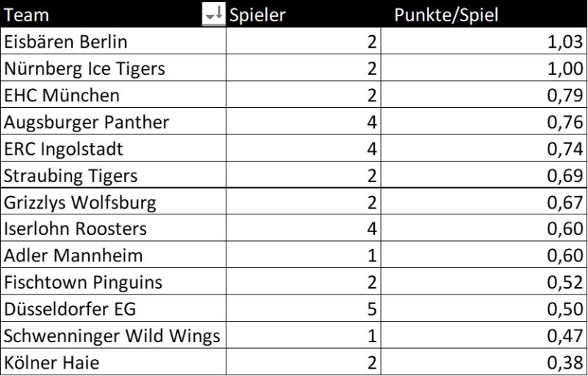Select the 1,03 Punkte/Spiel value cell

pyautogui.click(x=484, y=42)
